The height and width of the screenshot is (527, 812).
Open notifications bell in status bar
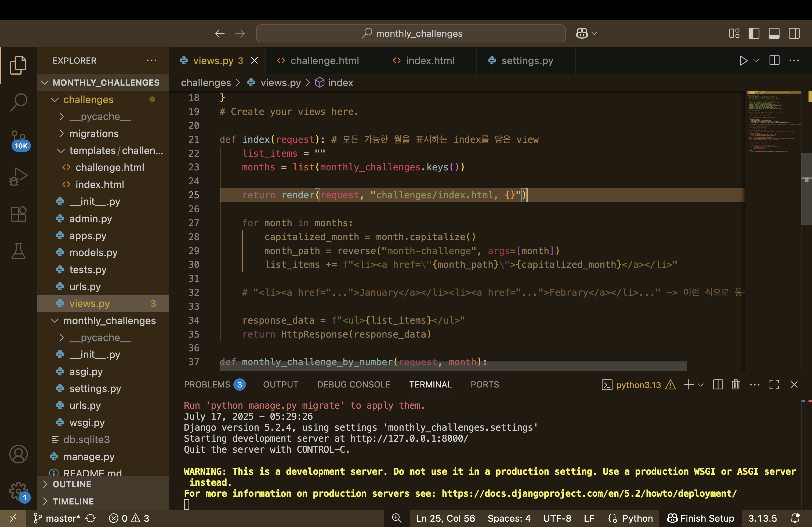pos(795,518)
